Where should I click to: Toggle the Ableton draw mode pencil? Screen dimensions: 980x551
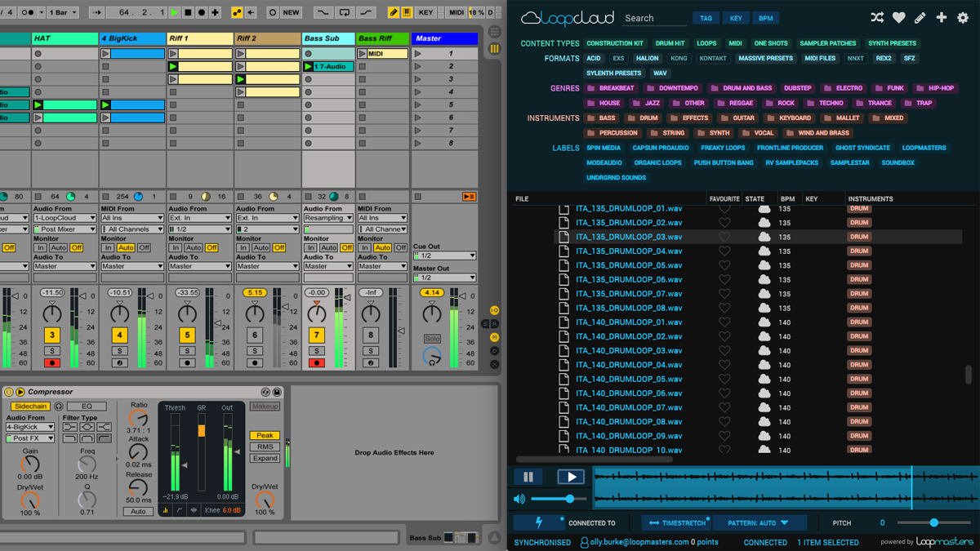[x=394, y=12]
